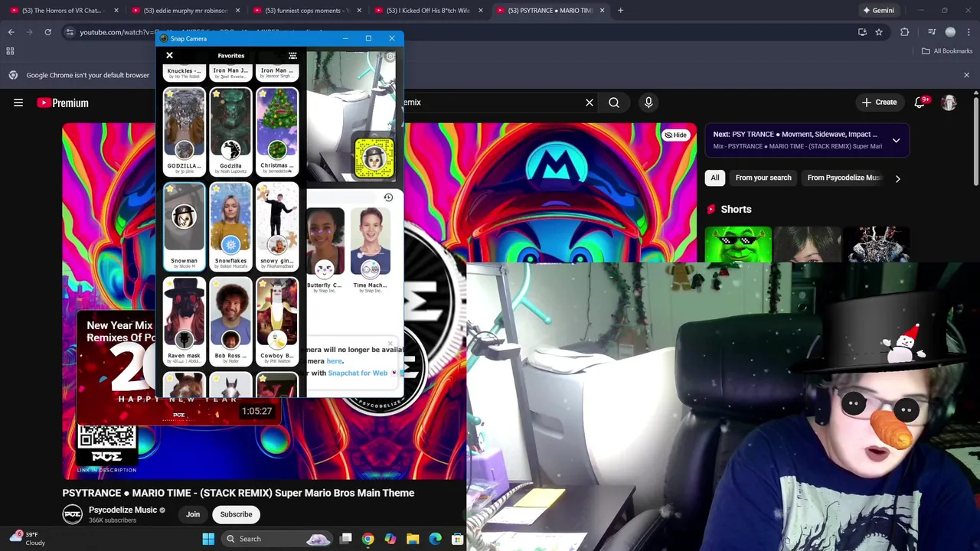The height and width of the screenshot is (551, 980).
Task: Open the Snapchat for Web link
Action: (358, 373)
